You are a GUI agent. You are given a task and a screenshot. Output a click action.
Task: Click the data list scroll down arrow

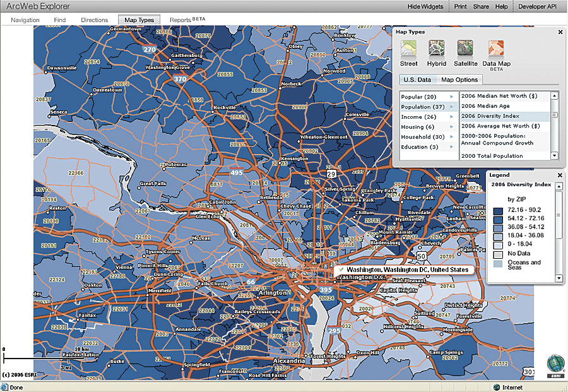point(554,156)
